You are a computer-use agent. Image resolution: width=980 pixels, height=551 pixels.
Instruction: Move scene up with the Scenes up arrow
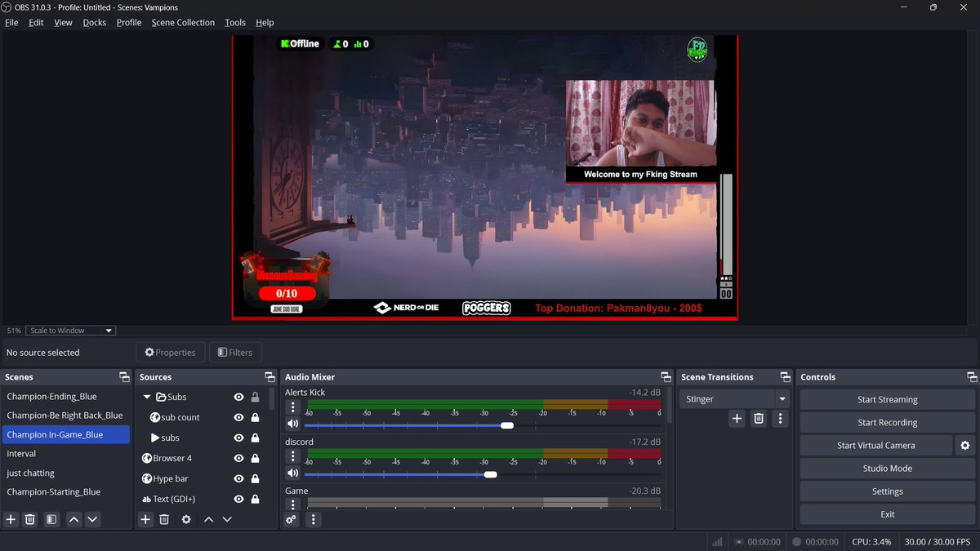(x=73, y=519)
